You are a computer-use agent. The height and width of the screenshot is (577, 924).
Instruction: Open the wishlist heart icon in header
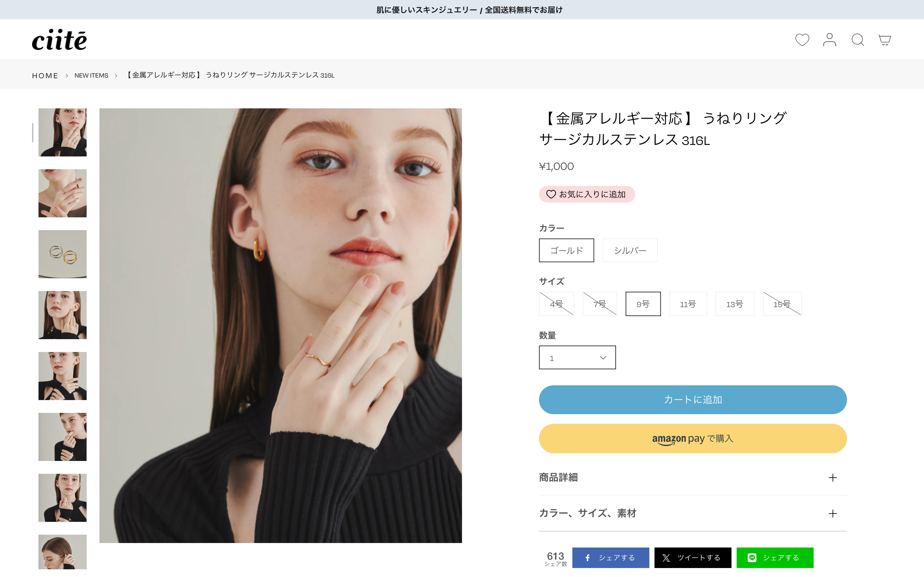[x=802, y=40]
